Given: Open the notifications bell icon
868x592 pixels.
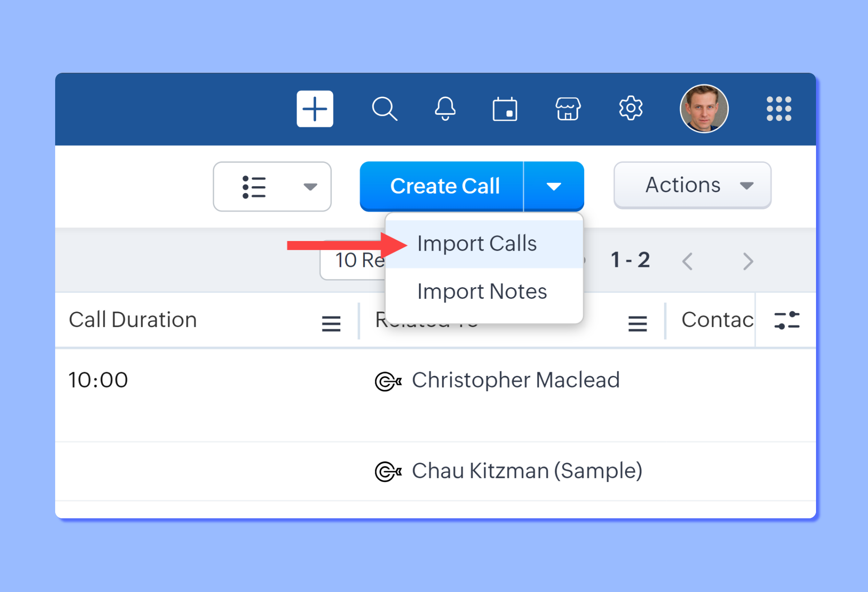Looking at the screenshot, I should (445, 109).
